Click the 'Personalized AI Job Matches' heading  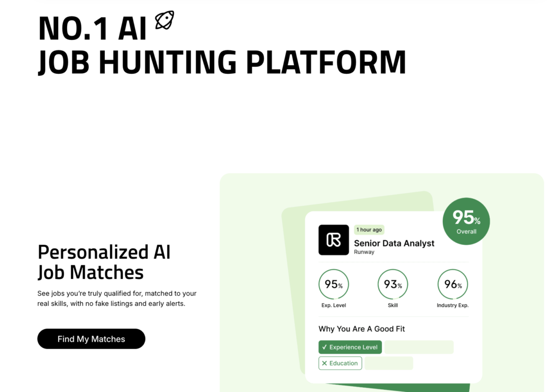click(104, 262)
